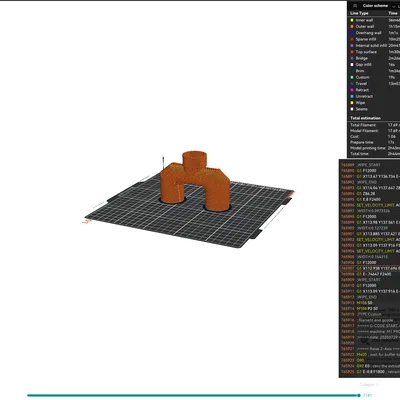
Task: Click the Total estimation heading
Action: click(365, 118)
